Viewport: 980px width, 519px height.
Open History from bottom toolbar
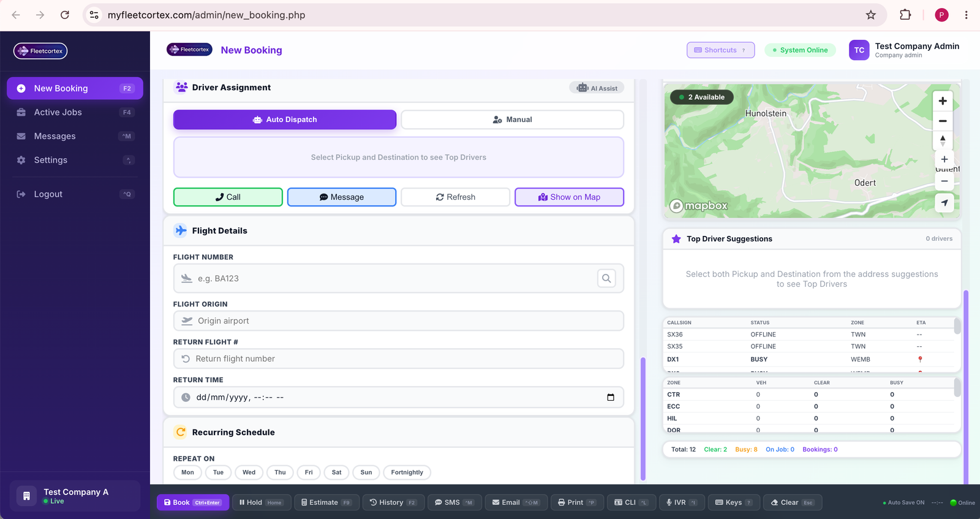coord(393,502)
